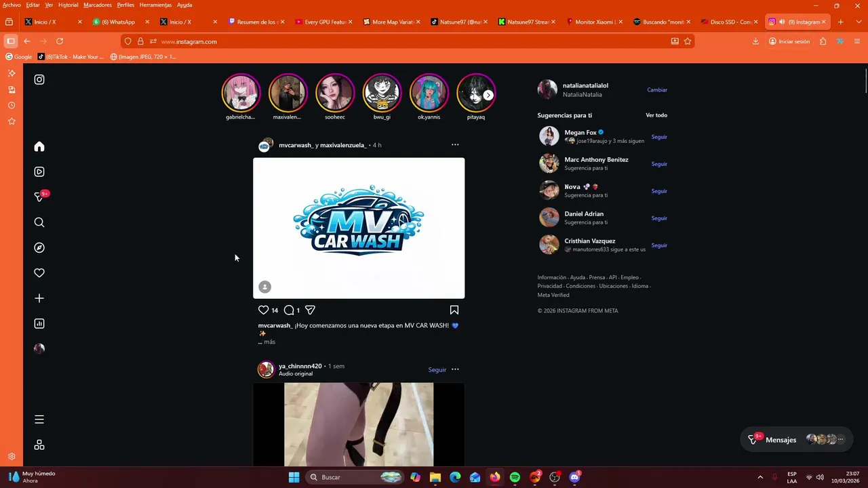Open options menu of ya_chinnnn420 post
The height and width of the screenshot is (488, 868).
[x=455, y=369]
